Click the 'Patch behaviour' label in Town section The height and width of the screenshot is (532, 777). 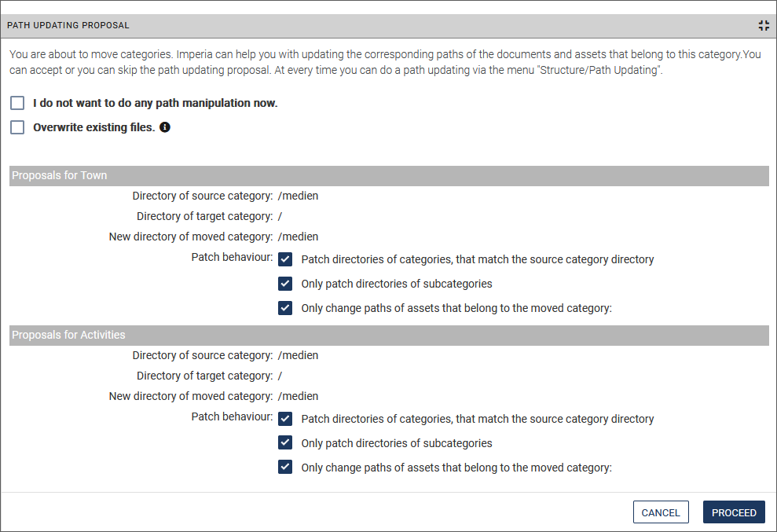[x=231, y=256]
